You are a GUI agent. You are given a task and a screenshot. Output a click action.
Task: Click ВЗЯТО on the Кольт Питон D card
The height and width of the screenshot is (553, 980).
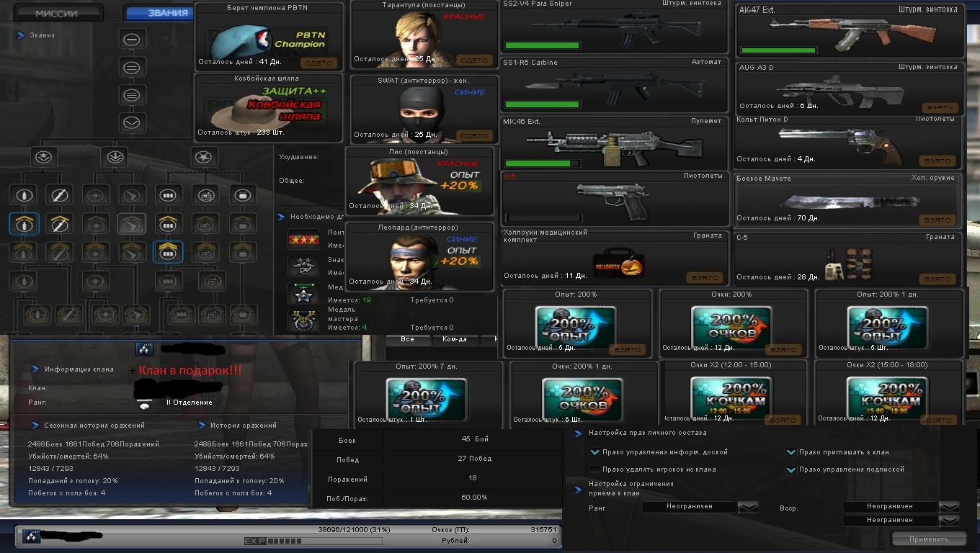coord(938,161)
